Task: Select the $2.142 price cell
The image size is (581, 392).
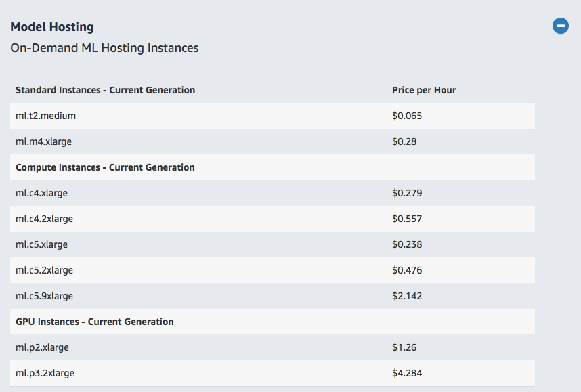Action: [407, 296]
